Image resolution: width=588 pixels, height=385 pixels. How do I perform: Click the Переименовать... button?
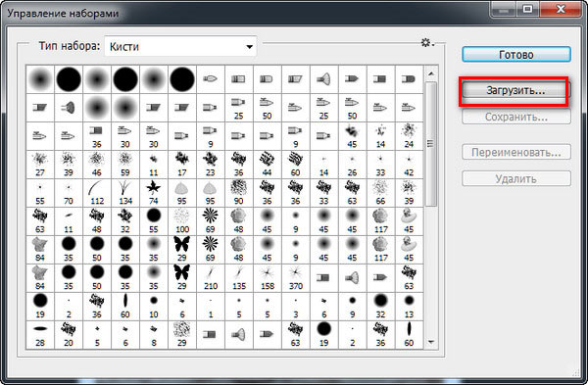(516, 152)
